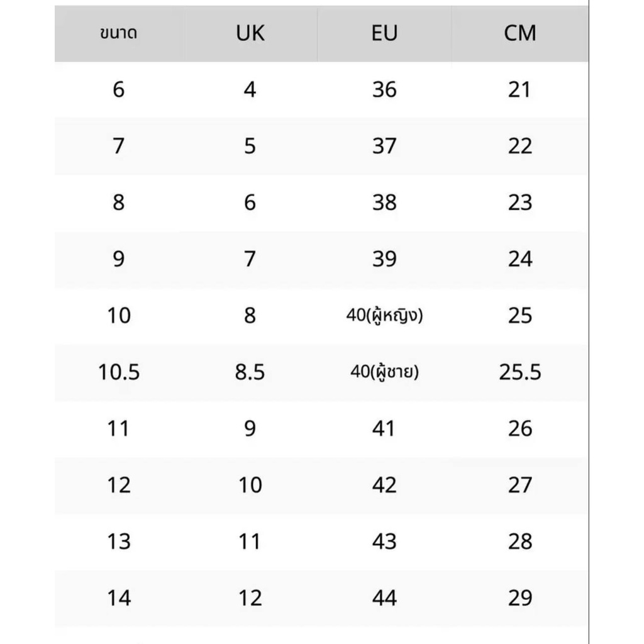Select the 25.5 CM cell

(520, 372)
